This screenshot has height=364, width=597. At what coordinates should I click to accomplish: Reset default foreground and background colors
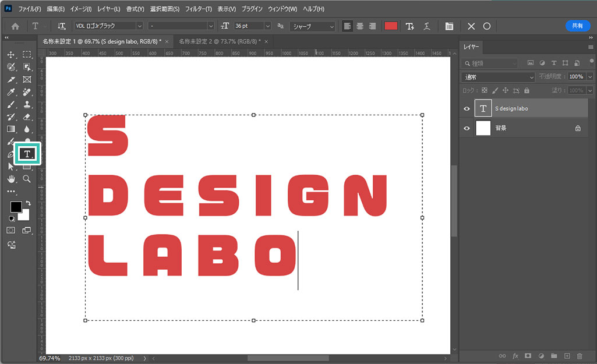(x=12, y=218)
